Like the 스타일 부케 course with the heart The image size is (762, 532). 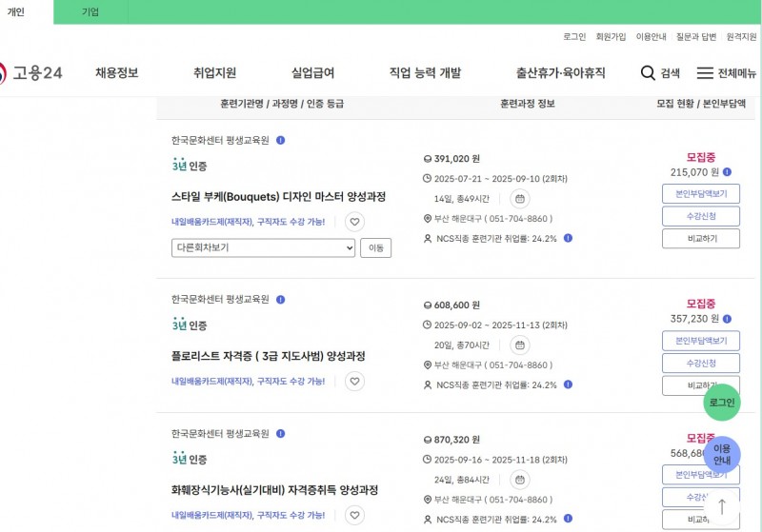(x=354, y=222)
